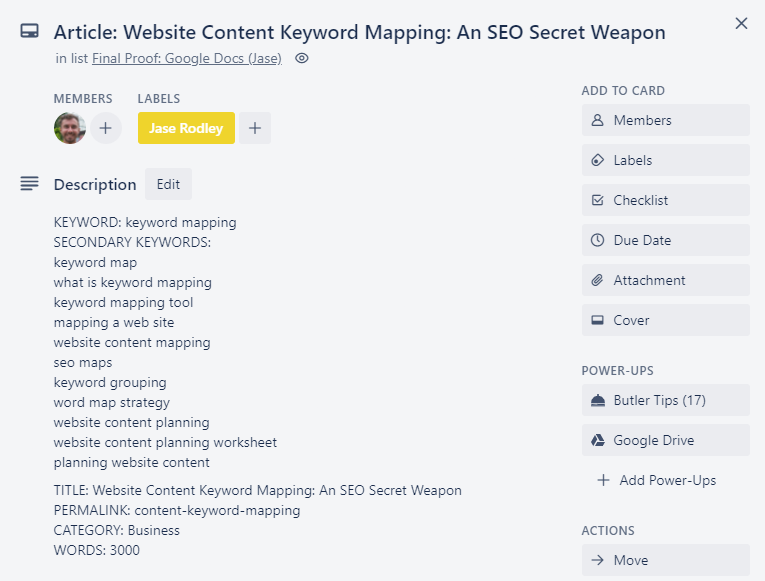Viewport: 765px width, 581px height.
Task: Add a member with the plus button
Action: [x=105, y=128]
